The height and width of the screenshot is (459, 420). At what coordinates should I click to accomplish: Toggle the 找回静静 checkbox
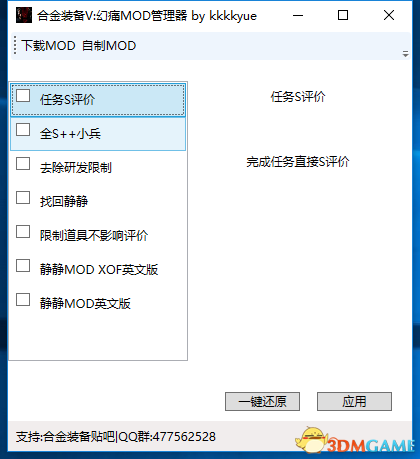pyautogui.click(x=23, y=198)
